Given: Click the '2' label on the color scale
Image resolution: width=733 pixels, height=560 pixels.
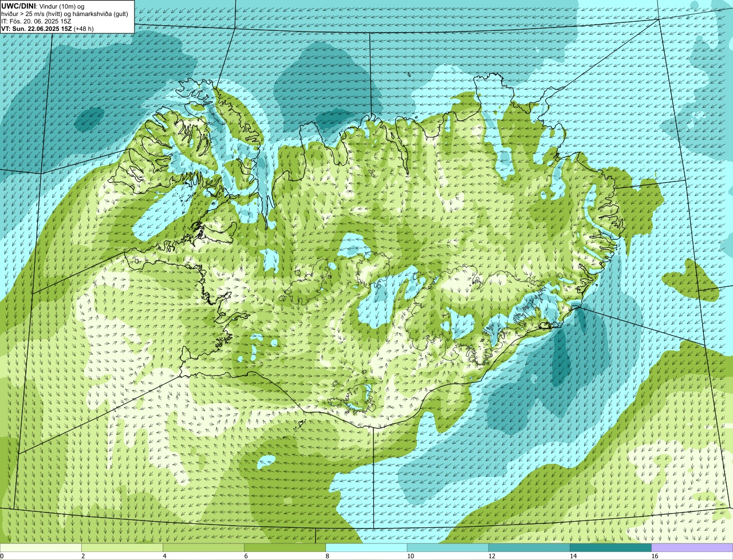Looking at the screenshot, I should pos(83,556).
